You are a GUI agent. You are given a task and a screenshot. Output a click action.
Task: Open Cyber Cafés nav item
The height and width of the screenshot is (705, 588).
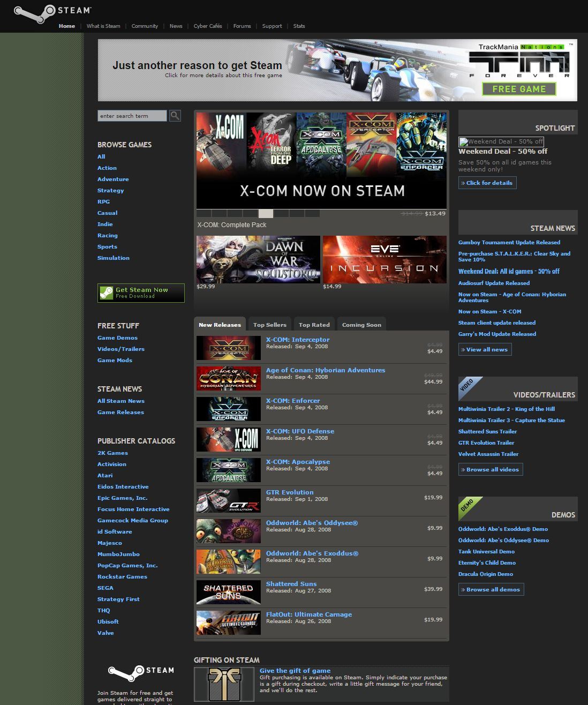(x=208, y=26)
